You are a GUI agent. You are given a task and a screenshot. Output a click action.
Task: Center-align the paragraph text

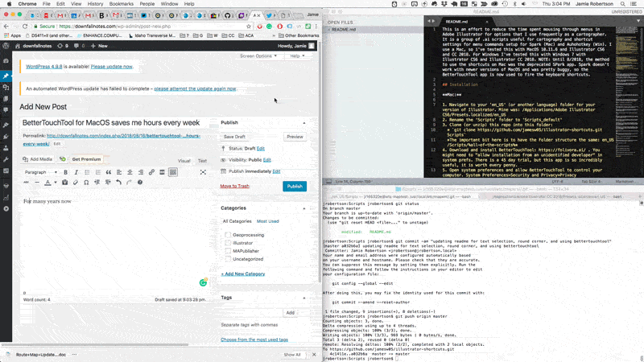pos(130,172)
